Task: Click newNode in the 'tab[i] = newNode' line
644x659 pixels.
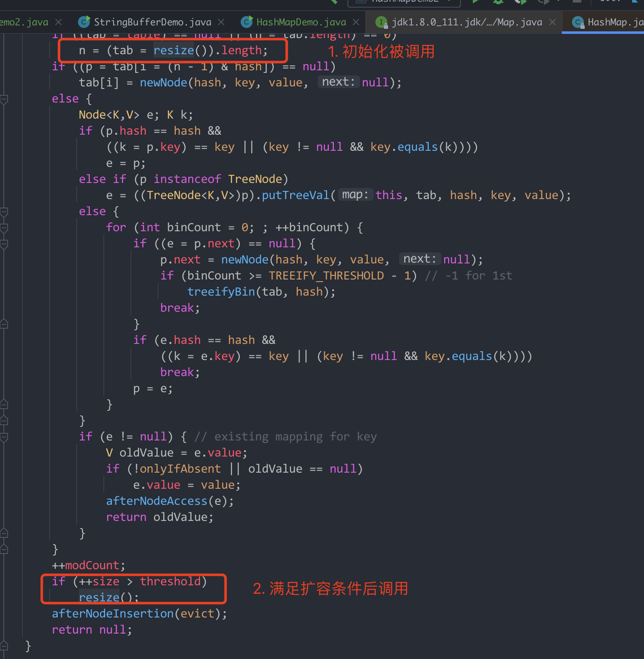Action: click(x=164, y=83)
